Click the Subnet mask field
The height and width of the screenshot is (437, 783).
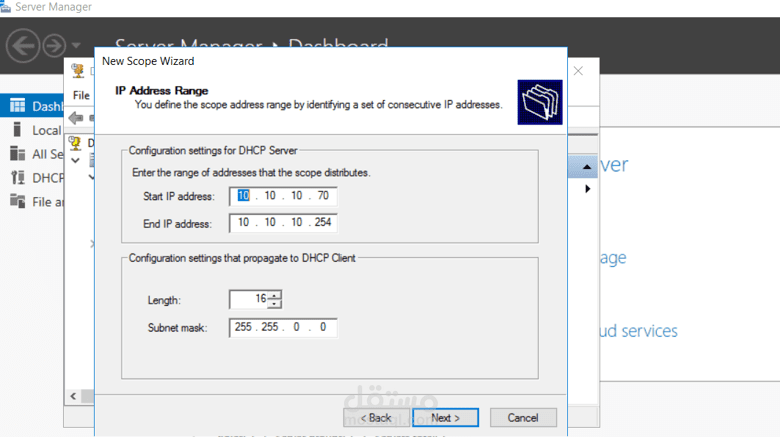(283, 328)
